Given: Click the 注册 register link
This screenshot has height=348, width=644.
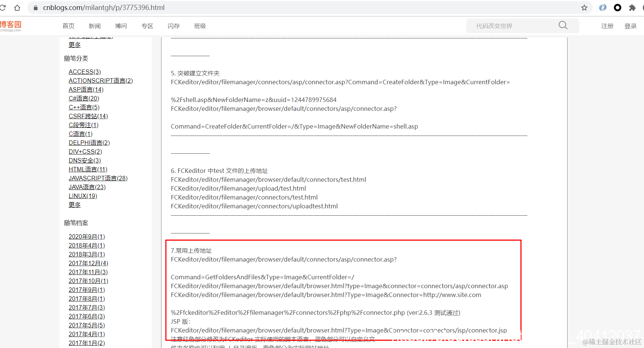Looking at the screenshot, I should tap(607, 26).
